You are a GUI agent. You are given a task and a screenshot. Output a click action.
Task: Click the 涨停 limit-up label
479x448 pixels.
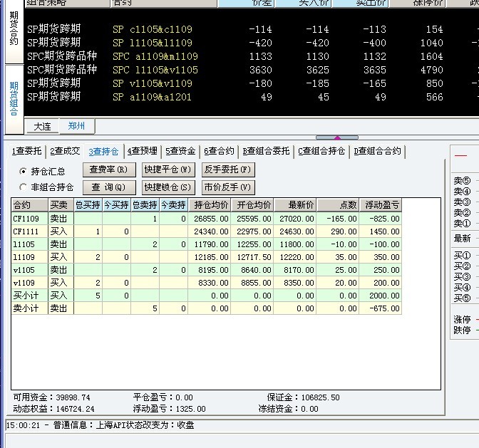[x=462, y=320]
